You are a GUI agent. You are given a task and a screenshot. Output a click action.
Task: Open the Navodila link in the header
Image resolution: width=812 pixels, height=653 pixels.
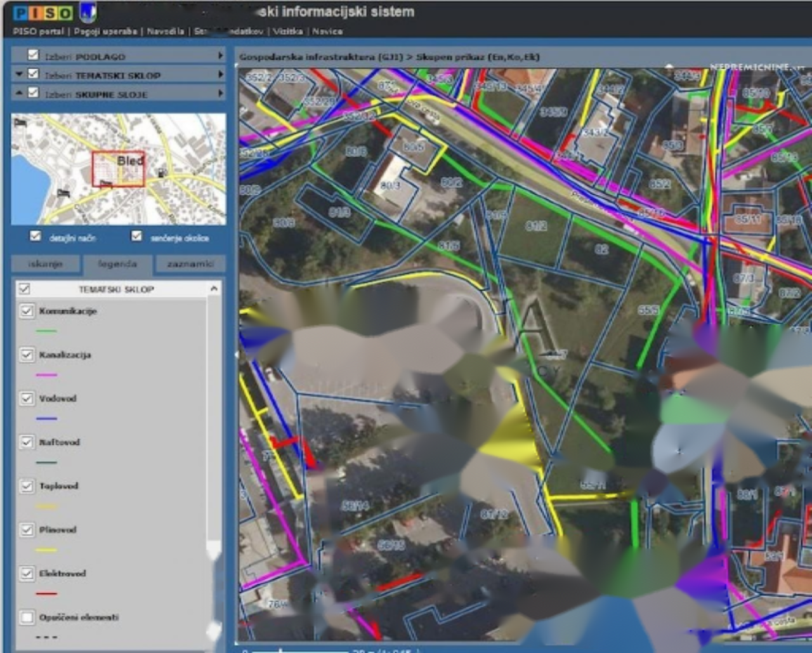(165, 31)
